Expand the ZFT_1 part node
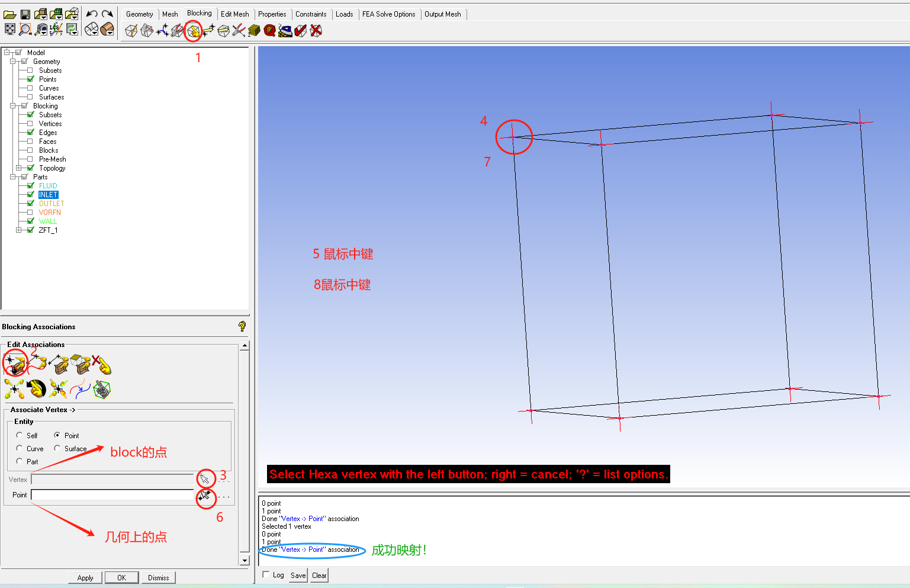 18,230
